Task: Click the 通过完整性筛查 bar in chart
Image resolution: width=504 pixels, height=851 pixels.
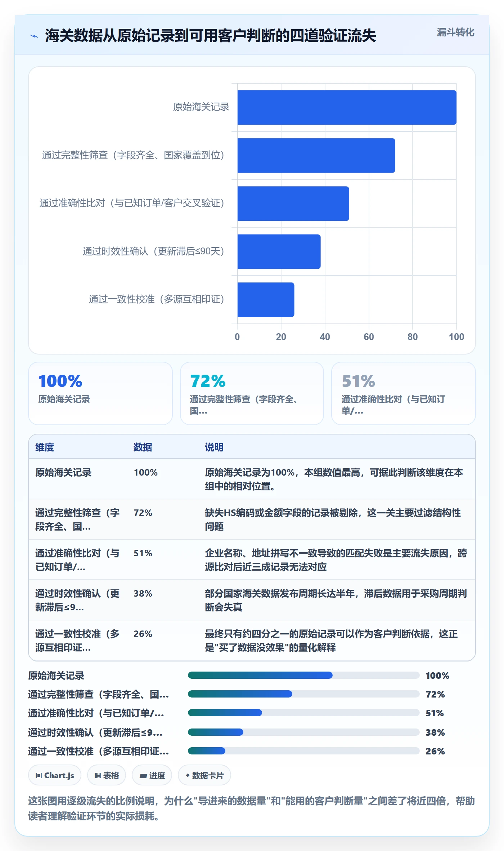Action: (x=316, y=155)
